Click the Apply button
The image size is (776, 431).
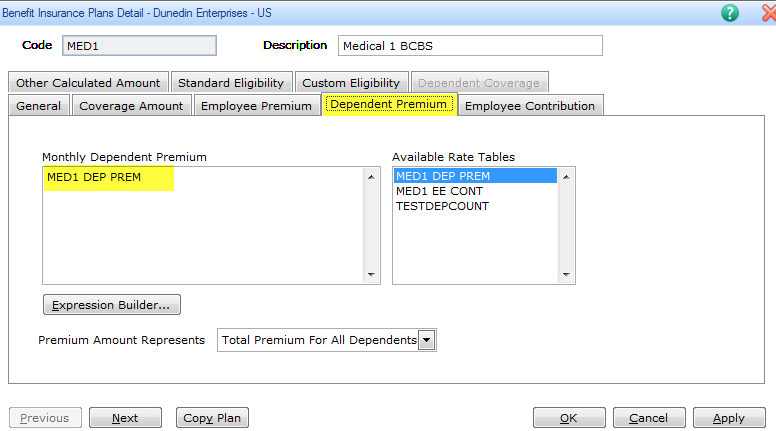[729, 418]
